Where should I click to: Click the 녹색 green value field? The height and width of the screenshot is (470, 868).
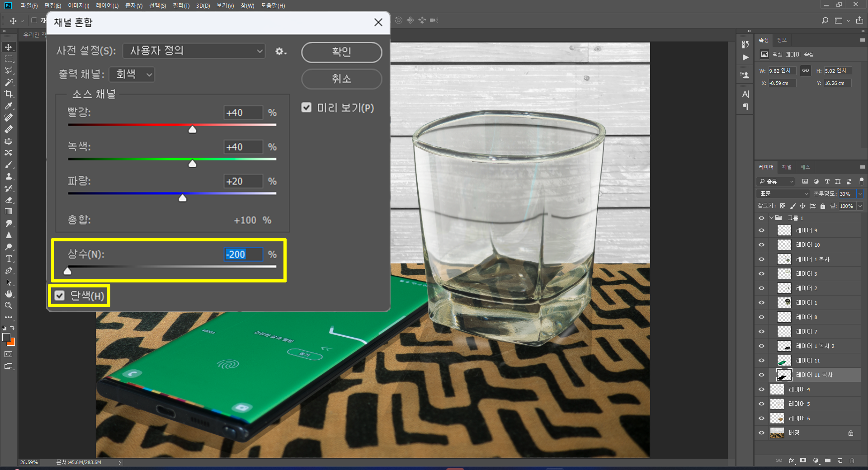(x=243, y=147)
